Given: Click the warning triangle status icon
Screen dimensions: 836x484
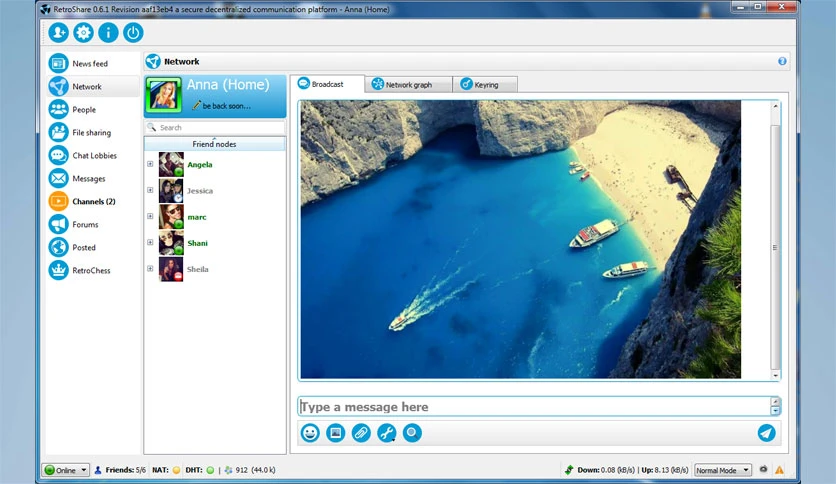Looking at the screenshot, I should tap(779, 470).
